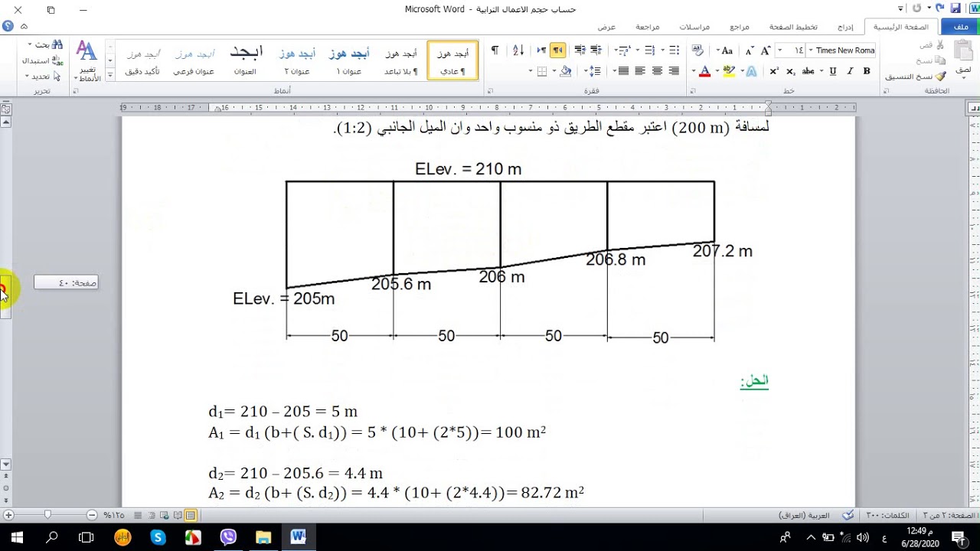980x551 pixels.
Task: Toggle left-to-right text direction
Action: click(x=541, y=51)
